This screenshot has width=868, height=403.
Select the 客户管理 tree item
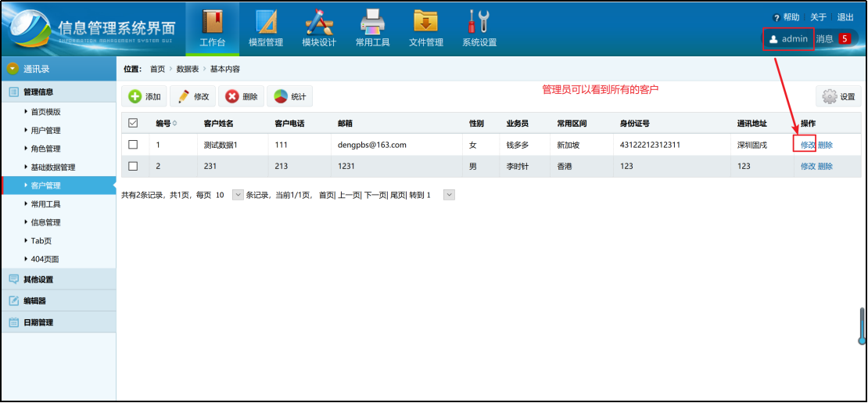[x=59, y=185]
